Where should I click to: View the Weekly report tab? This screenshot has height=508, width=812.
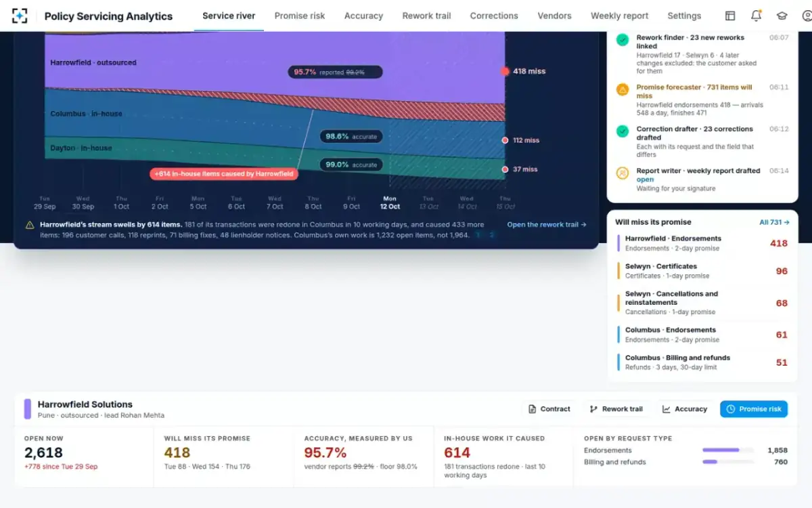[x=619, y=16]
